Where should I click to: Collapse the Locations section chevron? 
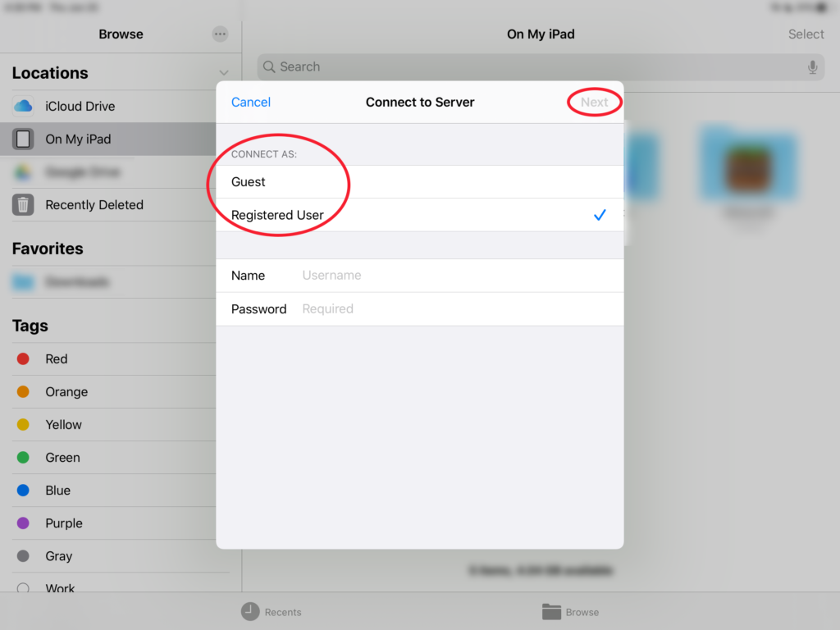(224, 73)
